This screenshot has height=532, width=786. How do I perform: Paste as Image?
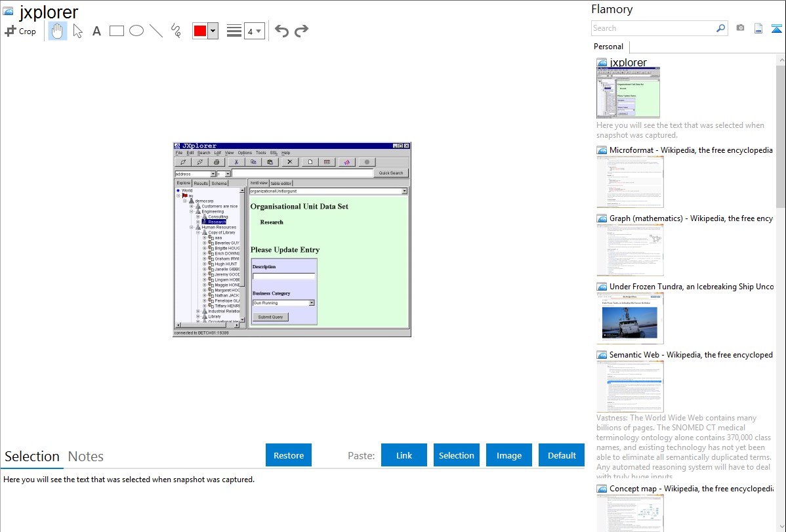pyautogui.click(x=509, y=455)
